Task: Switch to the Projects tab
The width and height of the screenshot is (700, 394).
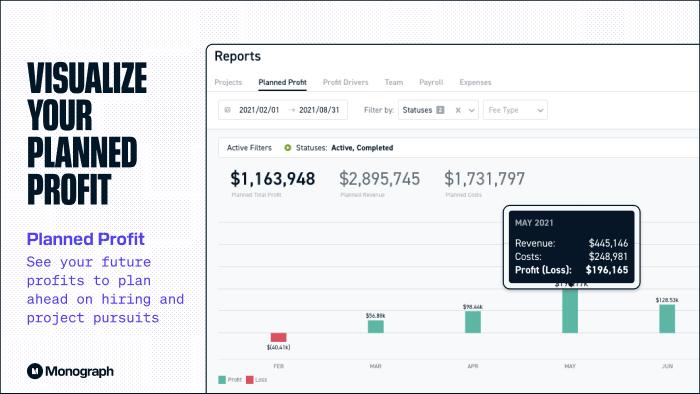Action: (x=228, y=82)
